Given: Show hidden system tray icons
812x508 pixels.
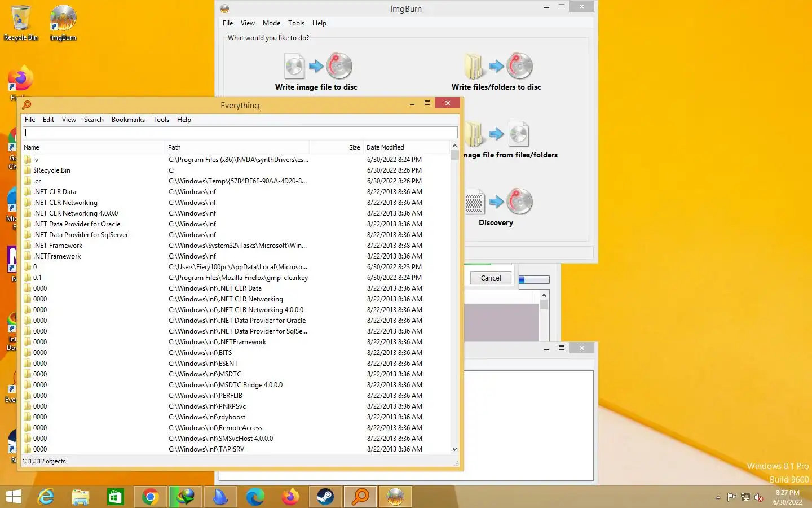Looking at the screenshot, I should [x=718, y=497].
